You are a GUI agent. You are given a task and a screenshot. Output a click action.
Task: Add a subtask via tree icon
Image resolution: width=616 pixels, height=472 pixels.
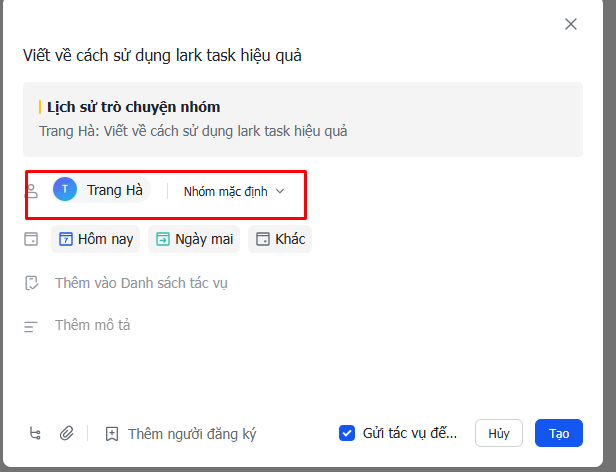[35, 433]
